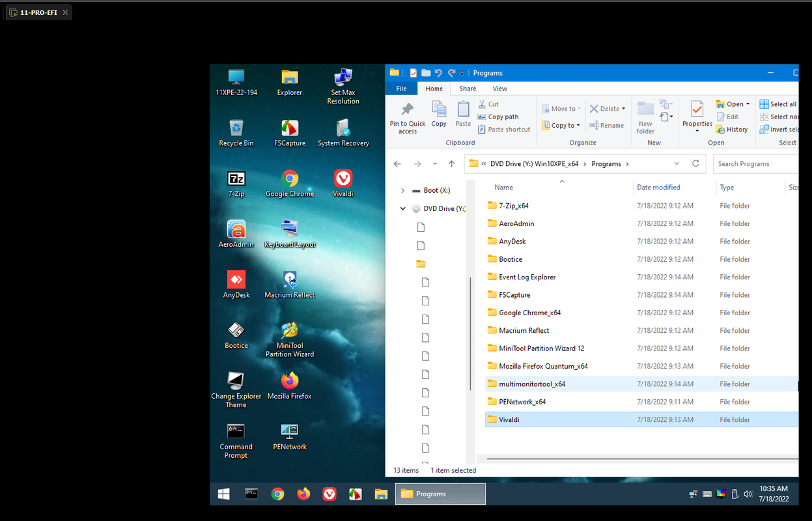Select the Google Chrome desktop icon

(290, 184)
